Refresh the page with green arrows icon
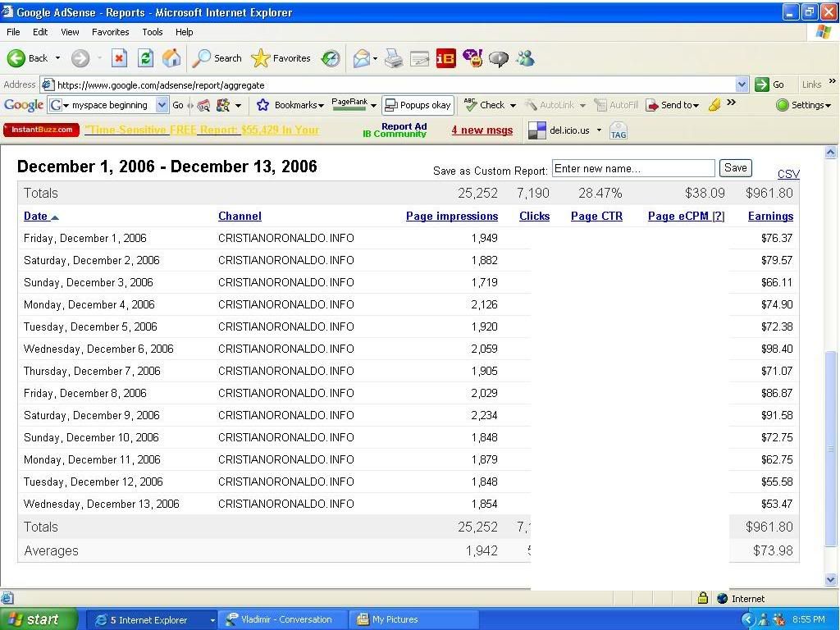The height and width of the screenshot is (630, 840). coord(146,58)
